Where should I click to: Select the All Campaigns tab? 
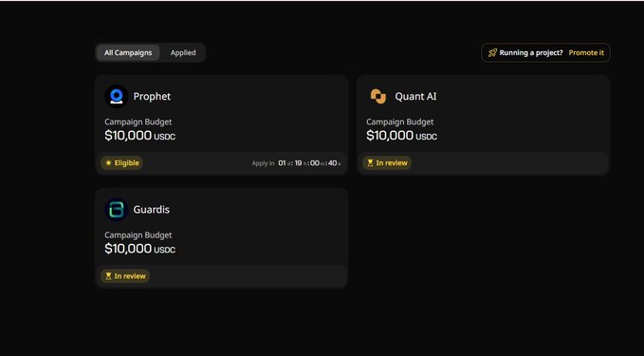coord(128,52)
